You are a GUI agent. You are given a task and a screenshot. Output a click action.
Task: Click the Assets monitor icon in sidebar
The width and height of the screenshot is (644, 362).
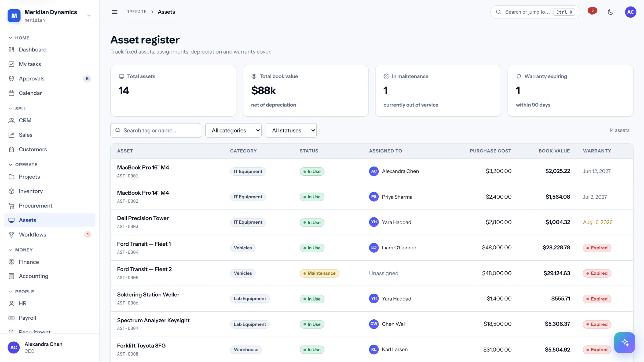pos(12,220)
